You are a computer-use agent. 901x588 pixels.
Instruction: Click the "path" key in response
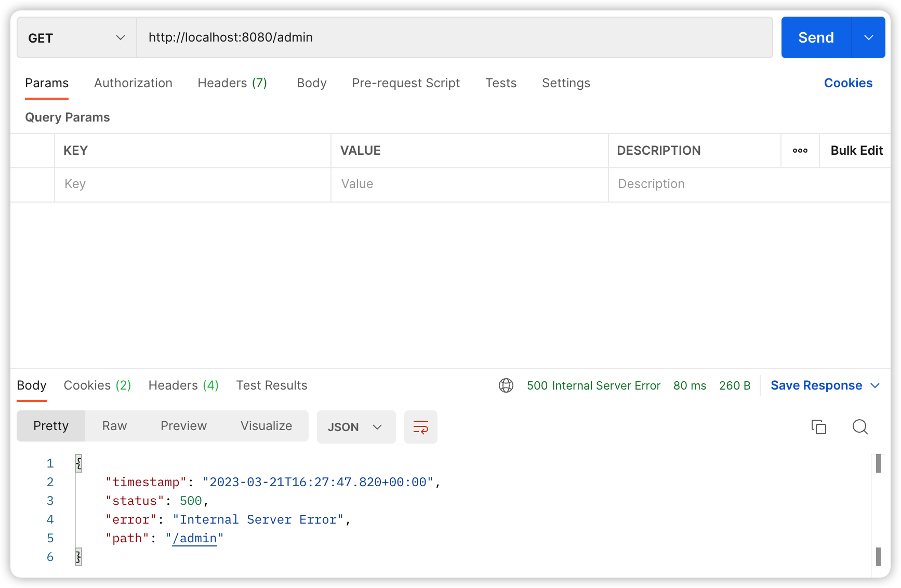127,539
